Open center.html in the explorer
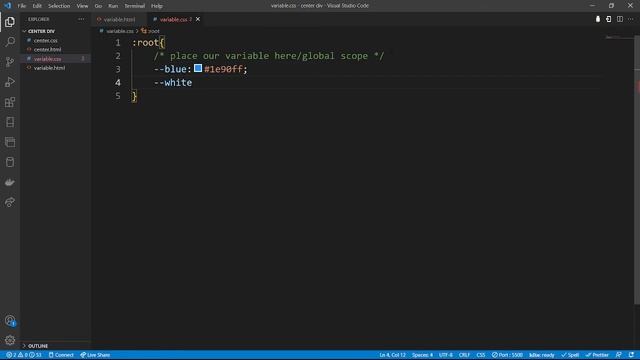This screenshot has width=640, height=360. pos(47,49)
